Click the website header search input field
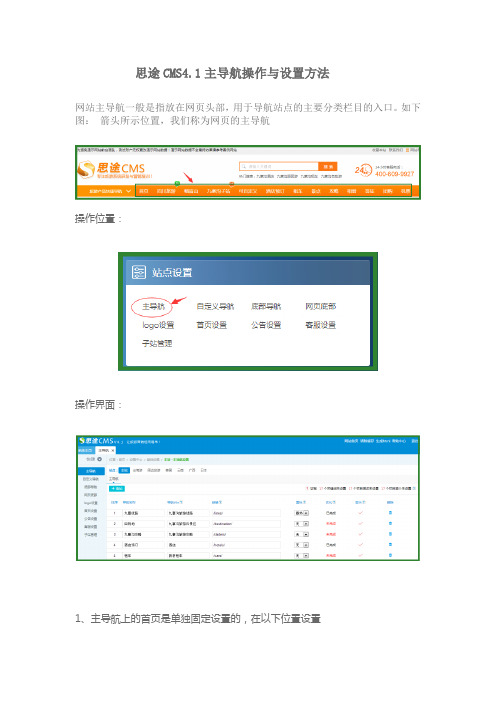The width and height of the screenshot is (496, 702). coord(279,166)
